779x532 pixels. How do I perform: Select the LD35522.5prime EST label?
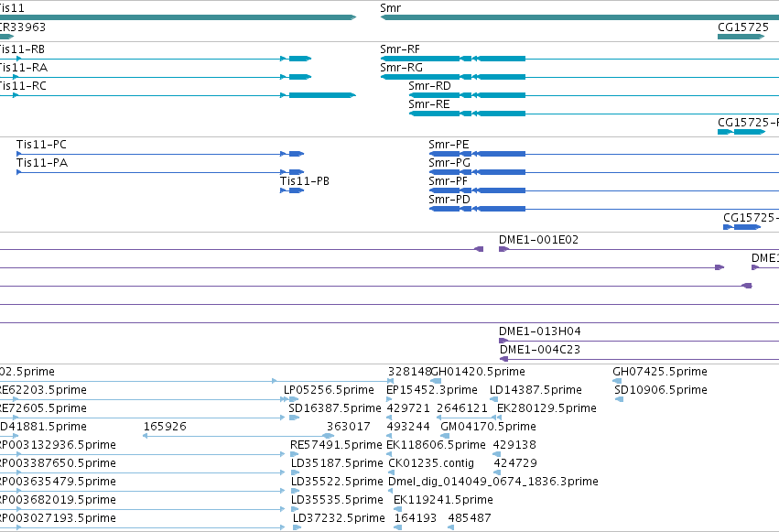click(x=338, y=482)
